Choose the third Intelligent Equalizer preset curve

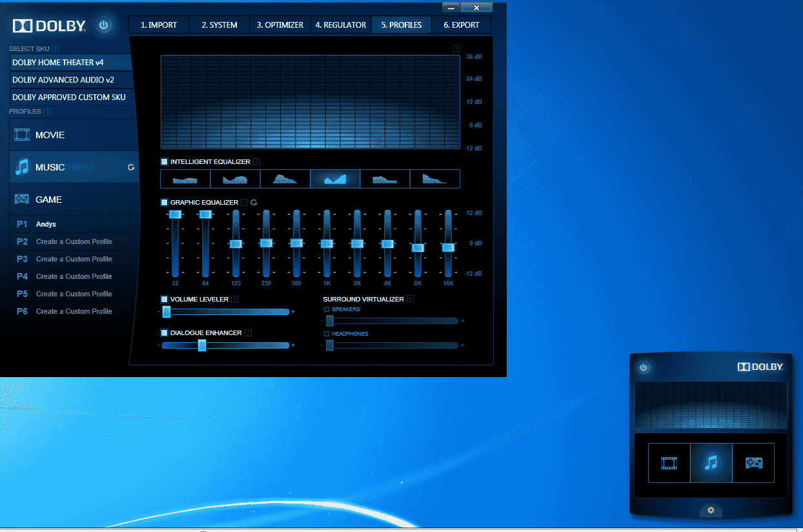[x=285, y=179]
